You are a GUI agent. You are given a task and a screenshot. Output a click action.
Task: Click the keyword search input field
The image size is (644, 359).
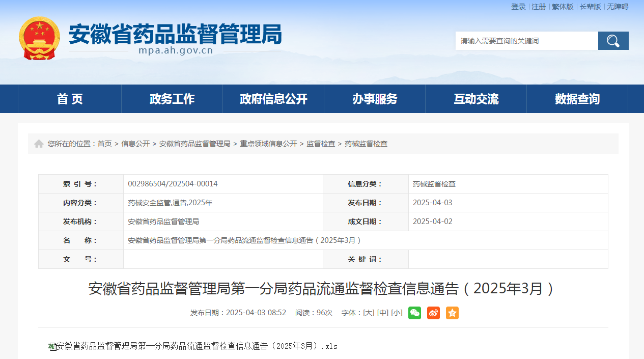(526, 41)
